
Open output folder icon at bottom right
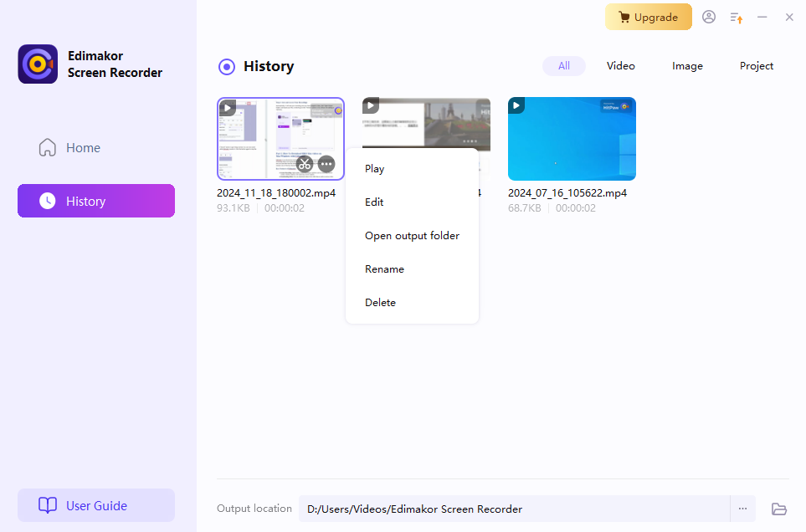(779, 509)
